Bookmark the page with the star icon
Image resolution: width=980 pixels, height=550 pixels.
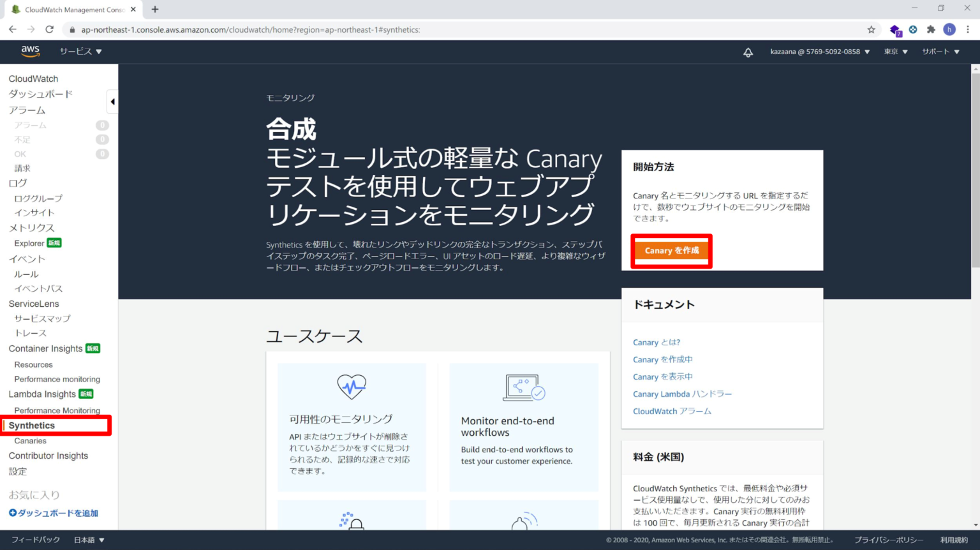coord(872,29)
